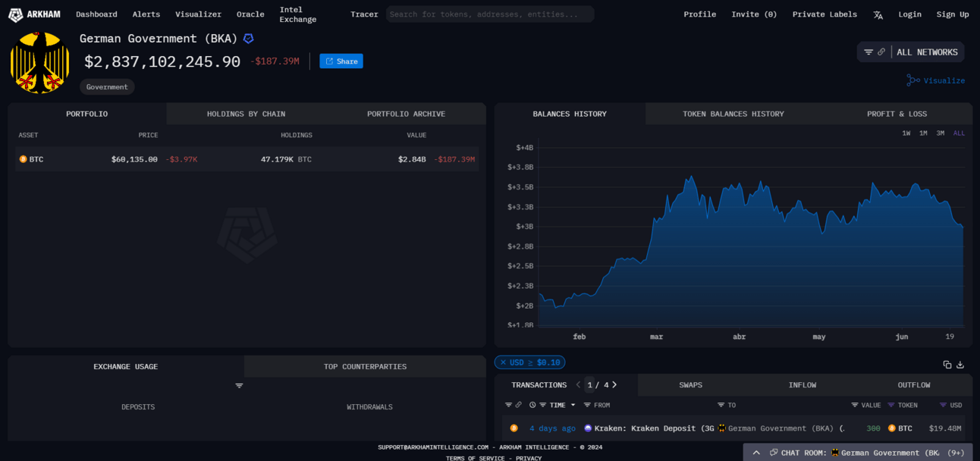Click the Sign Up link
Viewport: 980px width, 461px height.
pos(953,14)
